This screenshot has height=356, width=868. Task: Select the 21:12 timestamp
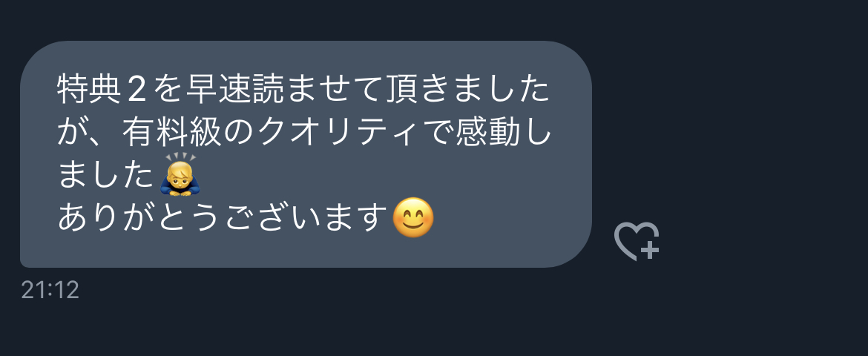pyautogui.click(x=50, y=290)
